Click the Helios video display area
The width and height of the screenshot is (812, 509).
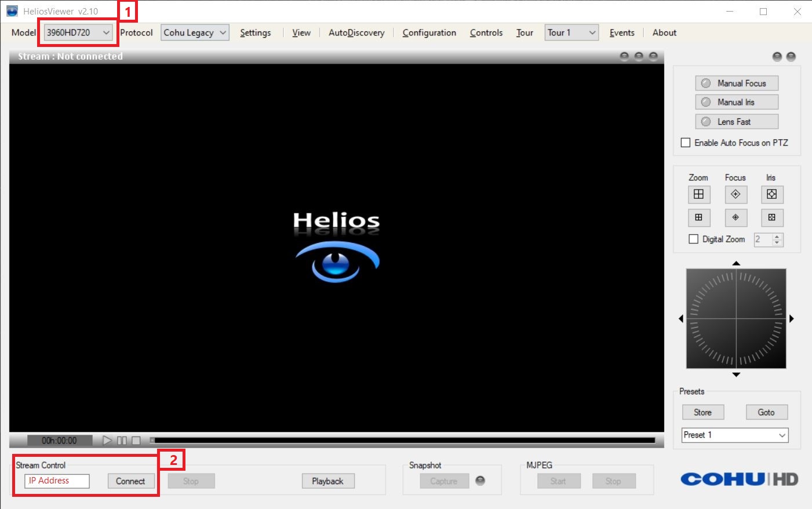coord(337,248)
